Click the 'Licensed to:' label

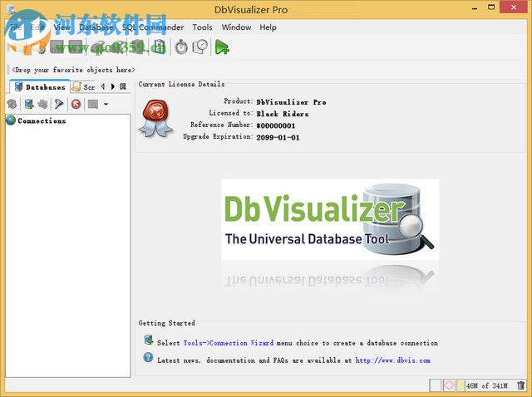point(231,113)
